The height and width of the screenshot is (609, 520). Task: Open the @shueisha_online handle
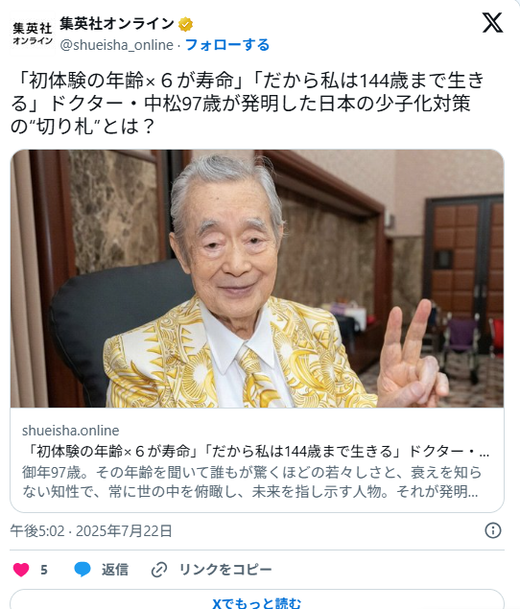[117, 45]
